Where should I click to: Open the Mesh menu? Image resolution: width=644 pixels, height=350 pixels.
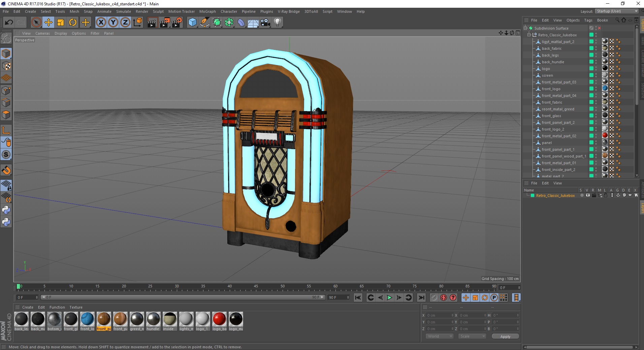tap(74, 11)
